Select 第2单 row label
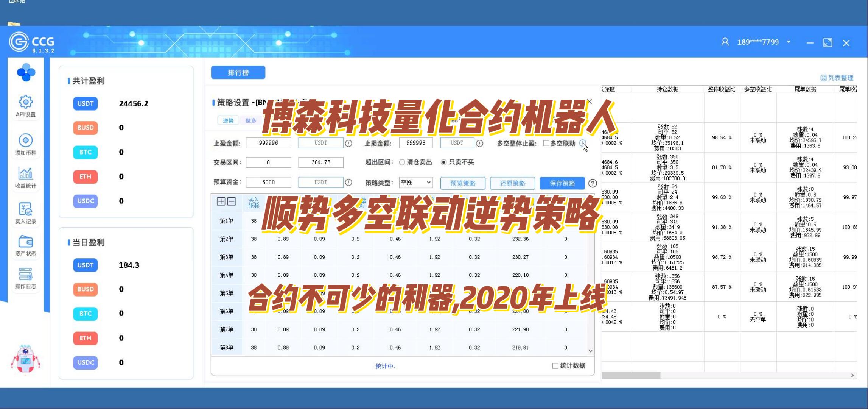 pyautogui.click(x=227, y=239)
